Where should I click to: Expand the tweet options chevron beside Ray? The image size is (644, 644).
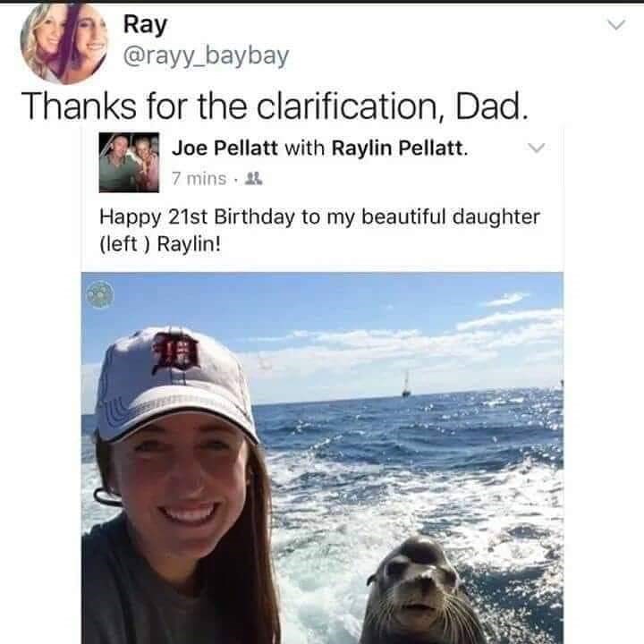click(x=616, y=25)
